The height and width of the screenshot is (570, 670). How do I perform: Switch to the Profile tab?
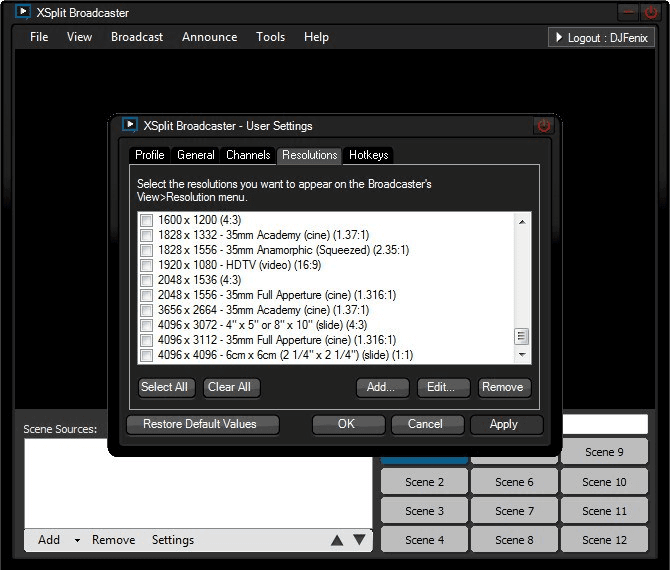coord(150,155)
